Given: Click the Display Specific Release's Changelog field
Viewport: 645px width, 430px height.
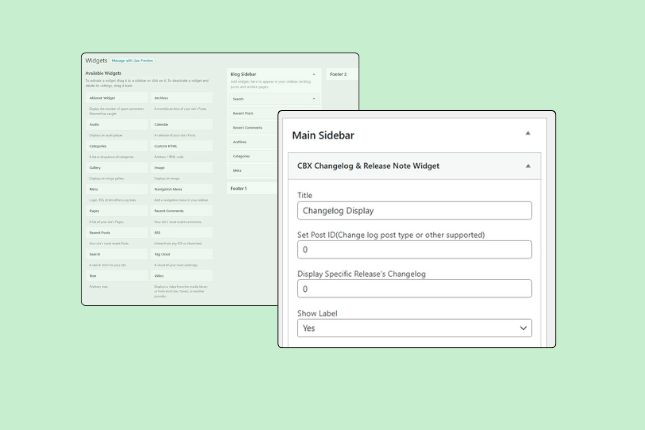Looking at the screenshot, I should [x=414, y=288].
